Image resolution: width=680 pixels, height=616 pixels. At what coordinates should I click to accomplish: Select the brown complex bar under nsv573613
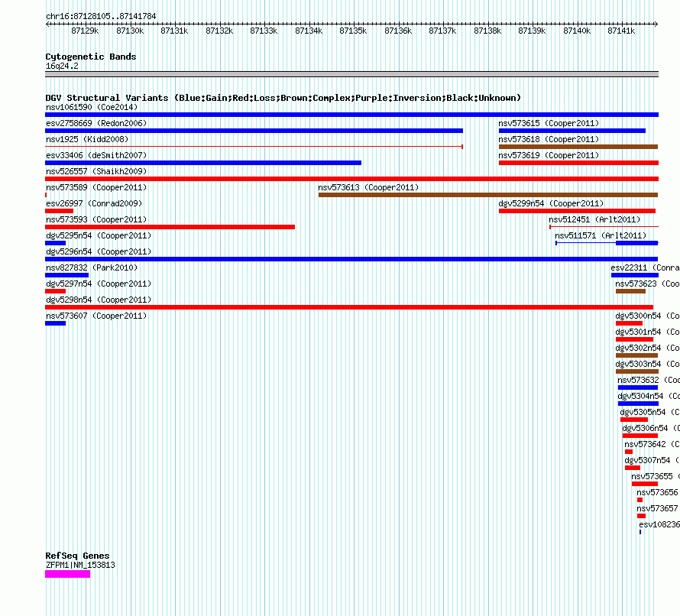pos(488,195)
